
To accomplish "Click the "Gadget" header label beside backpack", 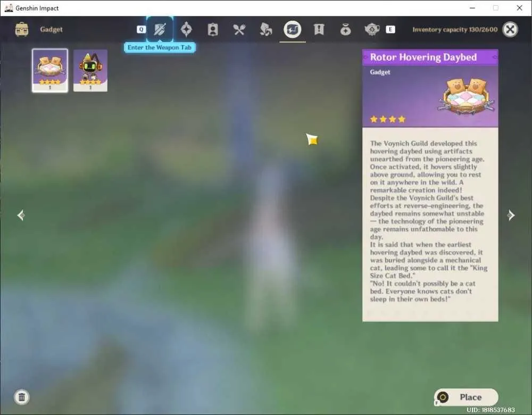I will (51, 29).
